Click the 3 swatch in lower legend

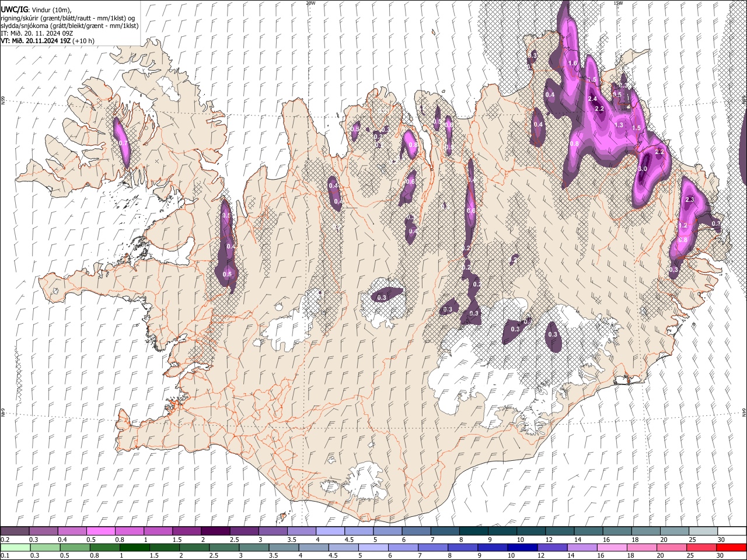[x=253, y=547]
